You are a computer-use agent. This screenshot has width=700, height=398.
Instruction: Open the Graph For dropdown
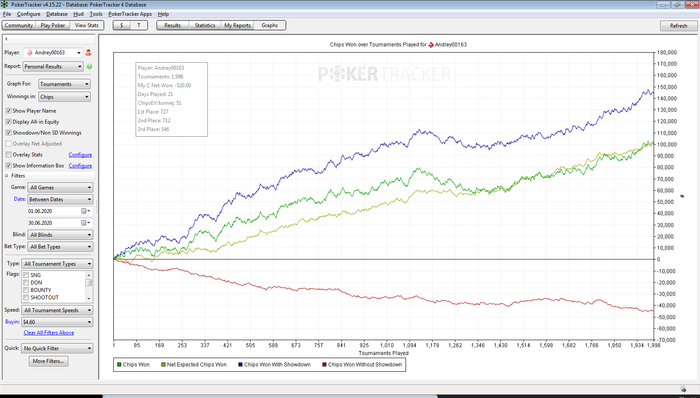64,84
